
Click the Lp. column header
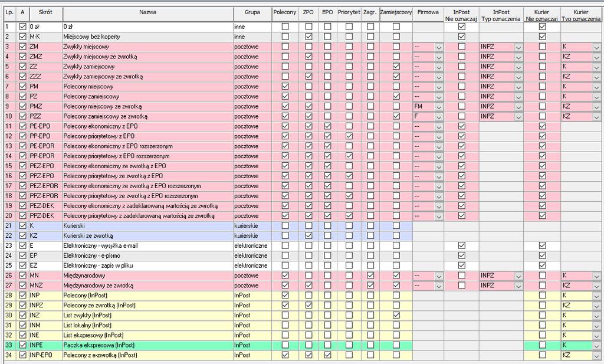[x=10, y=14]
